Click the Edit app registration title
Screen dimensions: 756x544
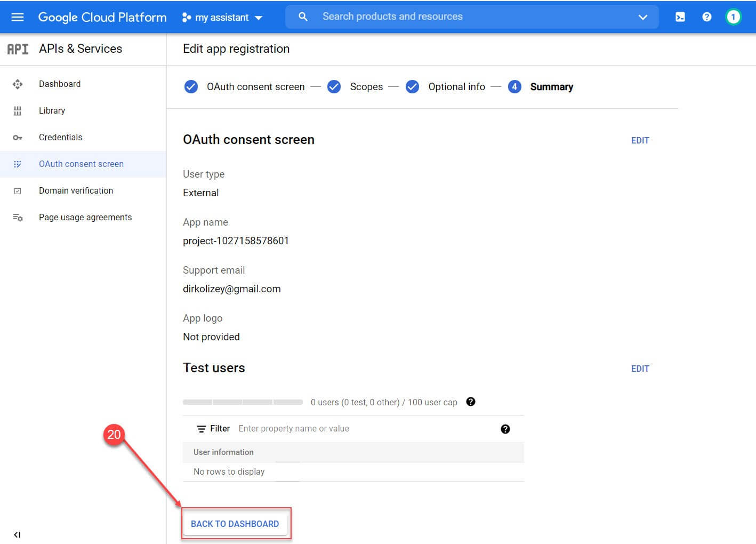pos(236,49)
